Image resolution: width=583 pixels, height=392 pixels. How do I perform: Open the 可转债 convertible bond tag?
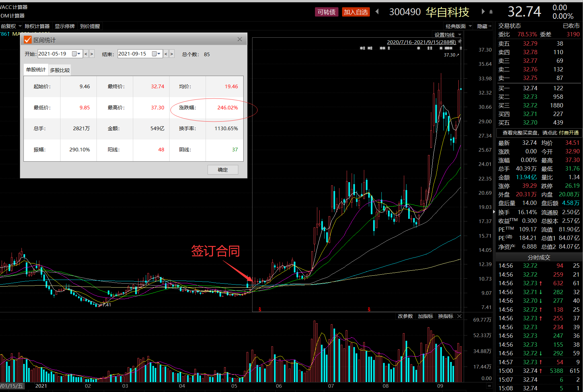(327, 12)
